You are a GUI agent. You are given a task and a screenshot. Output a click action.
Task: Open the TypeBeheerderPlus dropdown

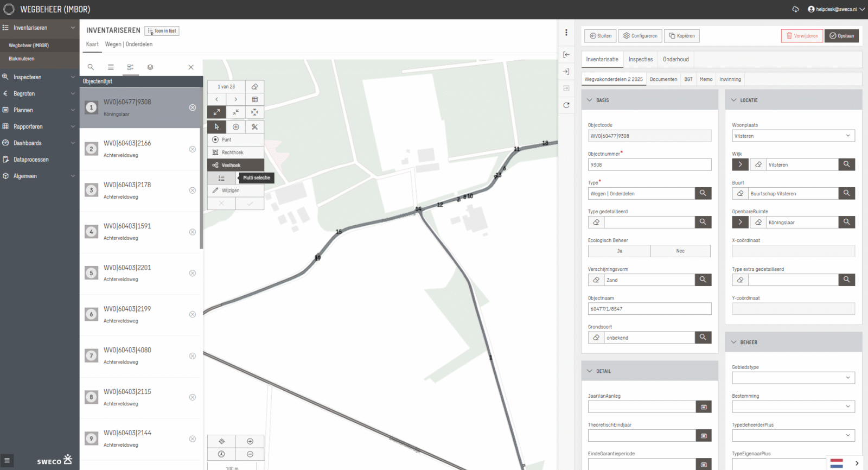(793, 435)
